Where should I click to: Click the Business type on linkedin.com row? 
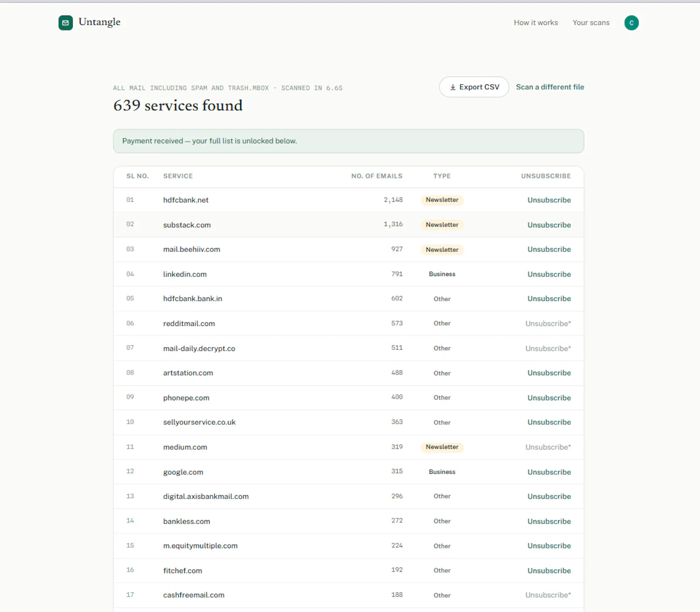coord(442,274)
